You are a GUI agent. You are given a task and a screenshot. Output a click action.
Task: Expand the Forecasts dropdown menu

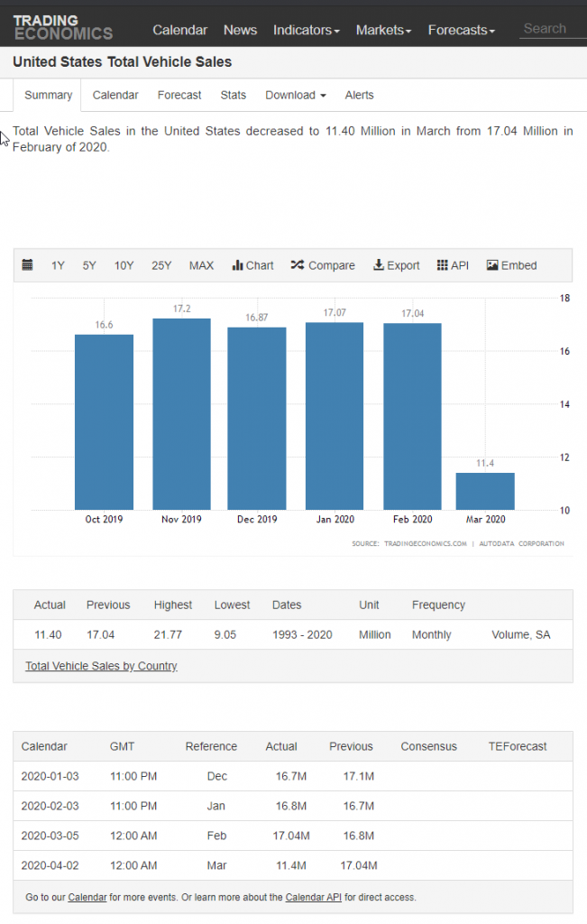click(462, 30)
